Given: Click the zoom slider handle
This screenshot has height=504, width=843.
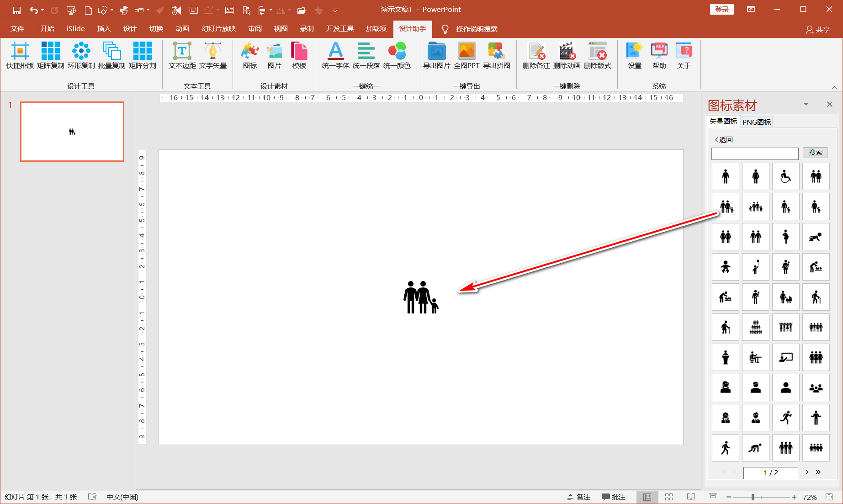Looking at the screenshot, I should (x=753, y=497).
